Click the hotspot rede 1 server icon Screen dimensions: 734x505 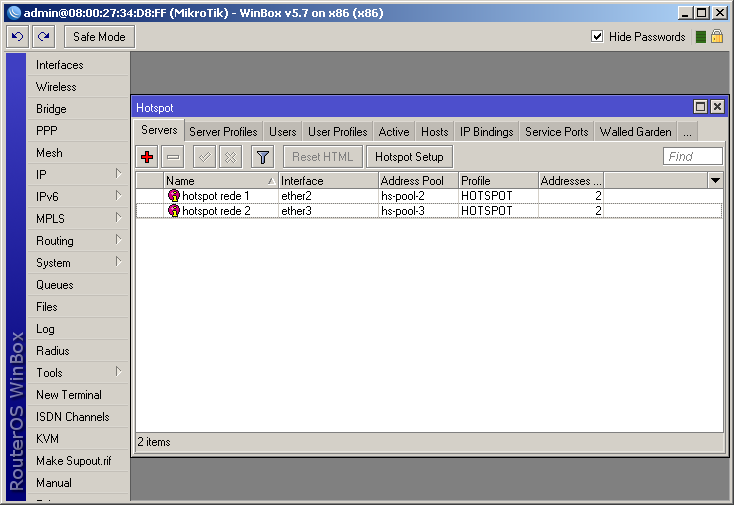click(x=174, y=196)
